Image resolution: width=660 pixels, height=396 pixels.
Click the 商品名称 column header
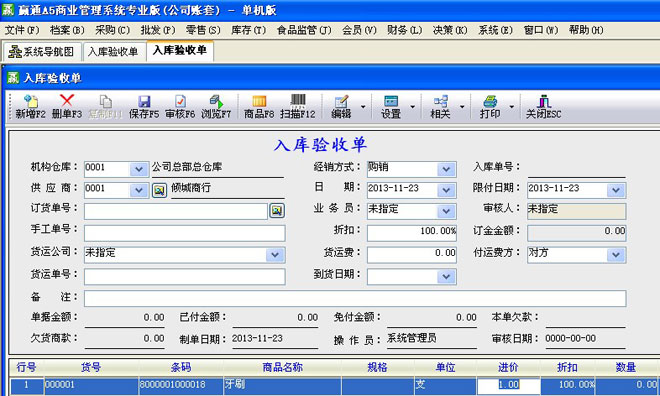[282, 367]
